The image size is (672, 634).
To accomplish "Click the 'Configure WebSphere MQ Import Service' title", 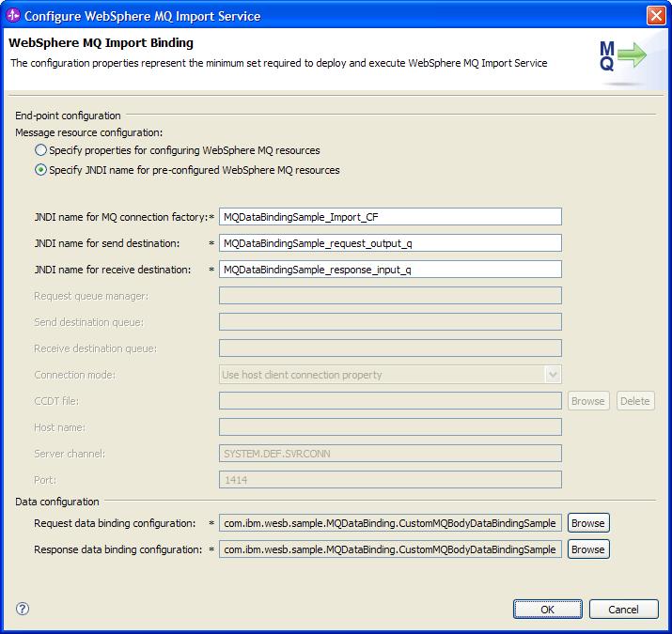I will [142, 16].
